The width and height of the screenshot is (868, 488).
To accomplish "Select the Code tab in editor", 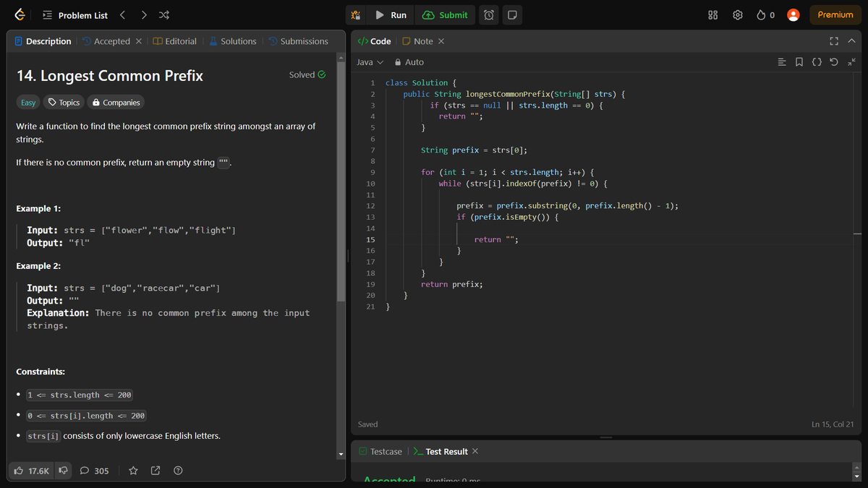I will 374,41.
